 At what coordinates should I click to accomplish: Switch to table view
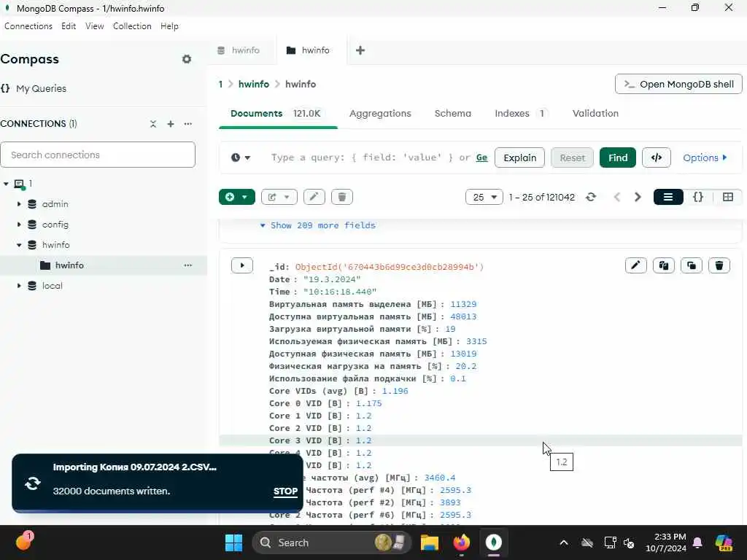coord(727,197)
